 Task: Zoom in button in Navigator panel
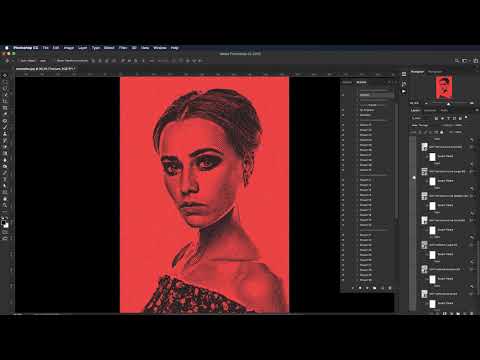pos(472,104)
